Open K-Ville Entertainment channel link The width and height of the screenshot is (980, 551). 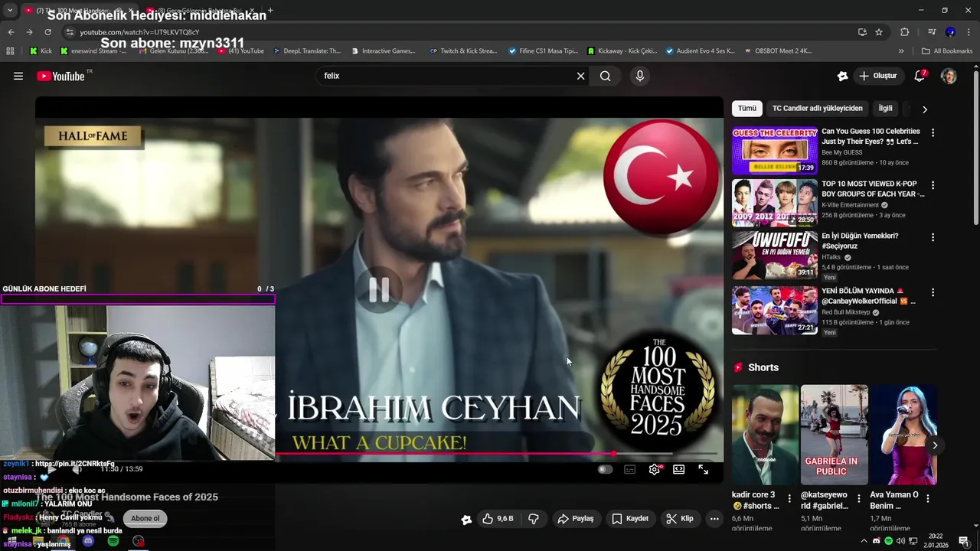click(x=850, y=205)
